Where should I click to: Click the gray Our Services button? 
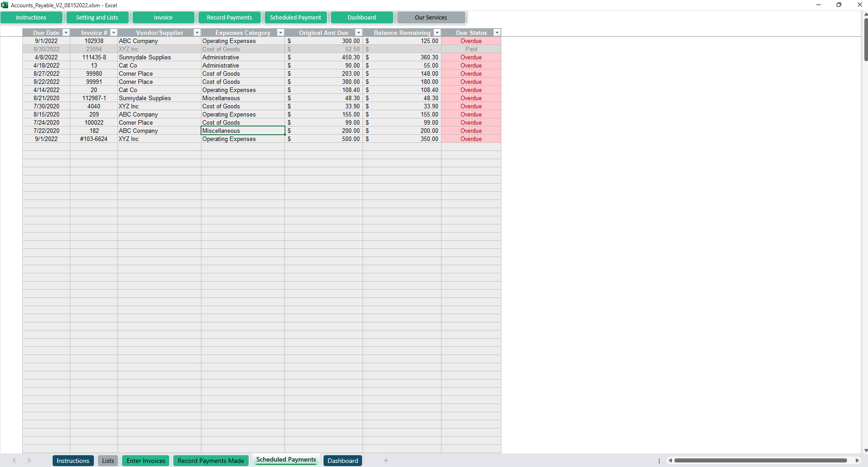431,18
